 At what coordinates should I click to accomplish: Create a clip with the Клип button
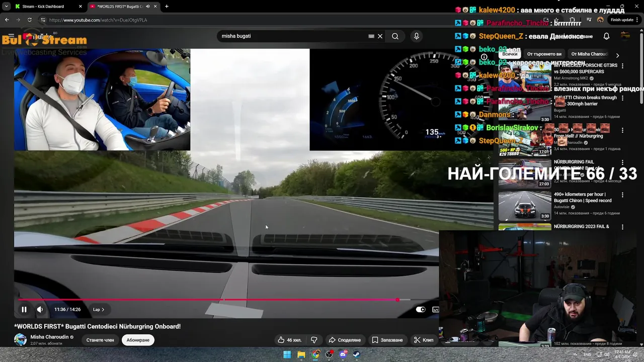pyautogui.click(x=424, y=340)
